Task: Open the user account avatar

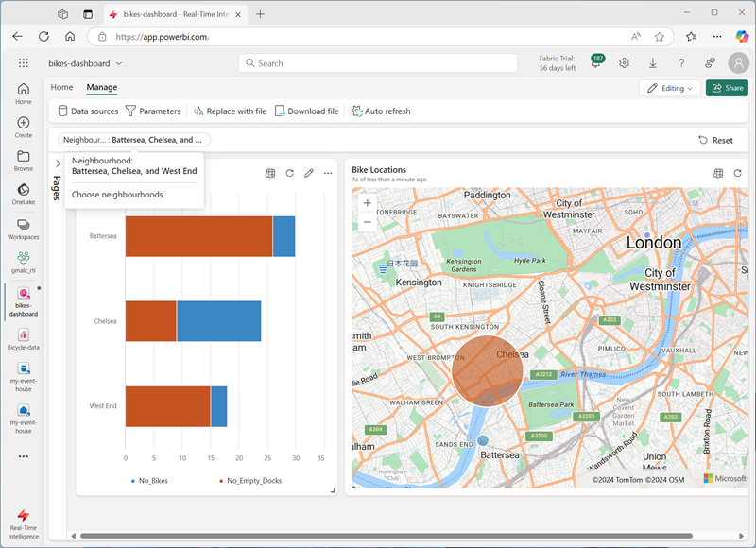Action: 738,62
